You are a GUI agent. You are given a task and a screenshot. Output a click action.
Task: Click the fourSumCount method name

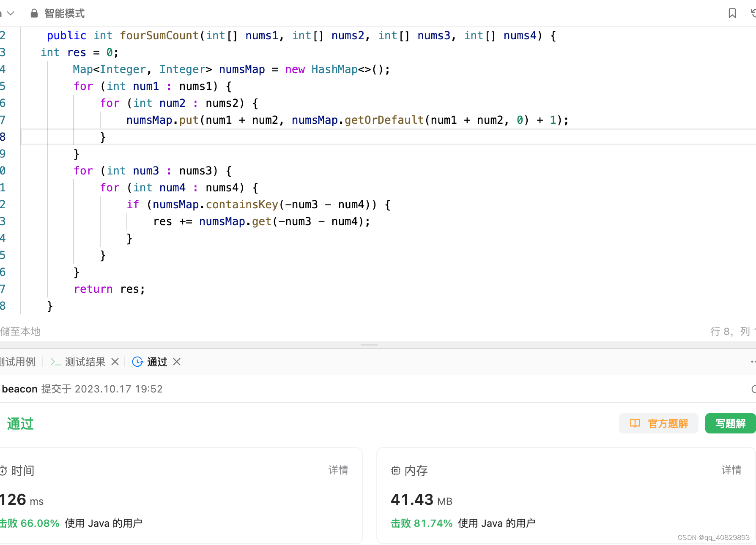click(x=159, y=35)
